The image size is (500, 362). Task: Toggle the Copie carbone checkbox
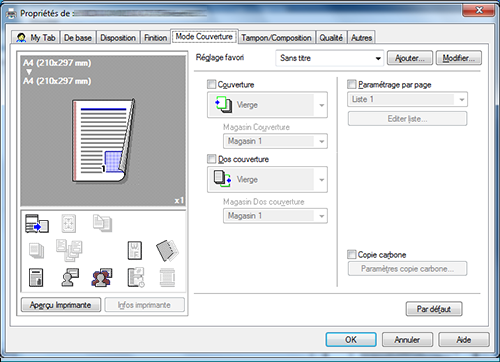click(x=352, y=255)
